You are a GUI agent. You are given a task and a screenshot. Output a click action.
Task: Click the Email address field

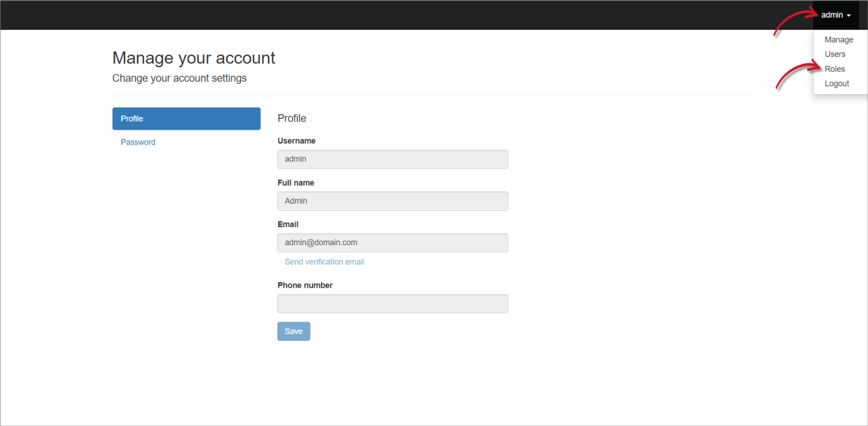[392, 242]
